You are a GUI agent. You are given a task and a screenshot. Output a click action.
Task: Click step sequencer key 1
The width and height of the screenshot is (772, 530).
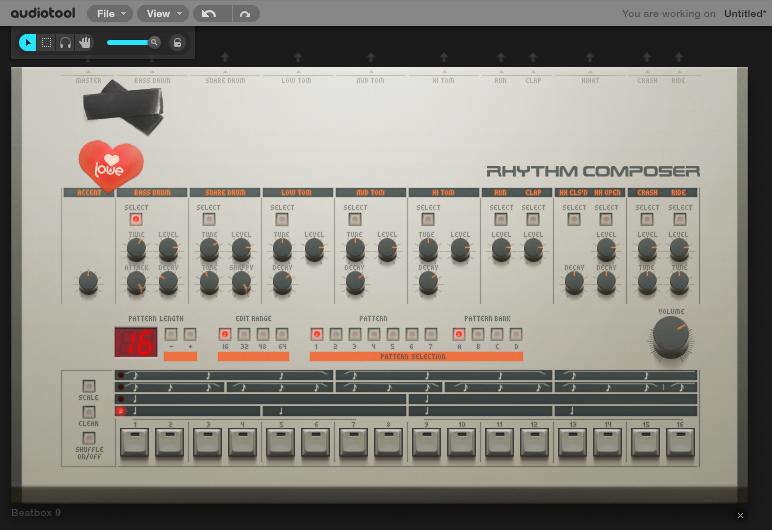click(x=134, y=442)
